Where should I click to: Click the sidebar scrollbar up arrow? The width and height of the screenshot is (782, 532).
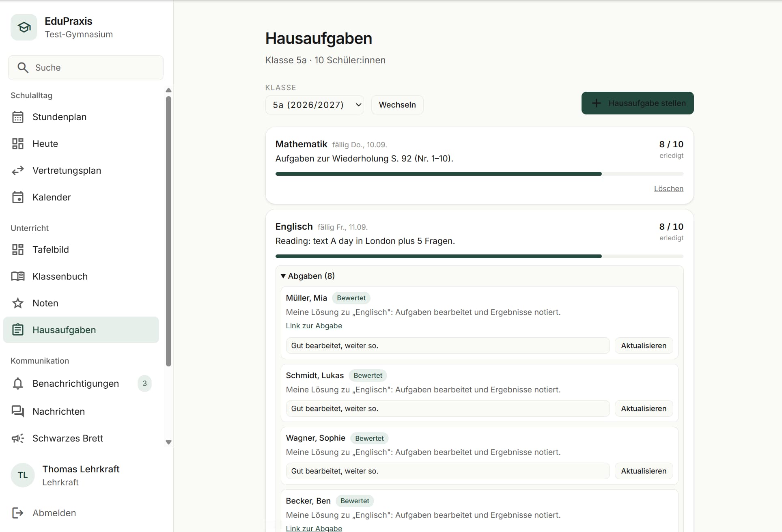tap(169, 90)
